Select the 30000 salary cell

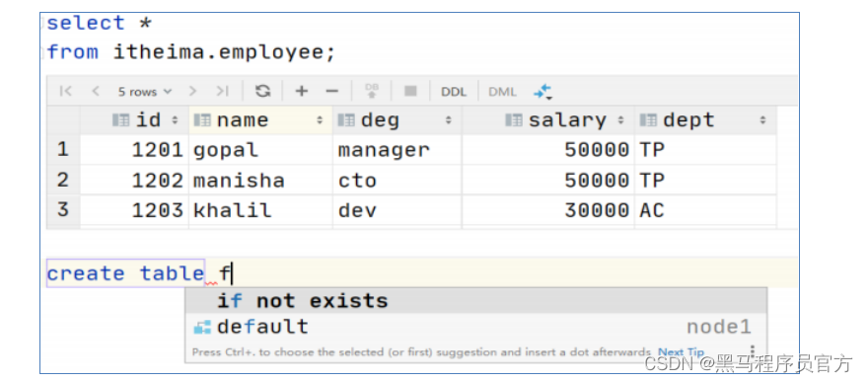tap(548, 210)
